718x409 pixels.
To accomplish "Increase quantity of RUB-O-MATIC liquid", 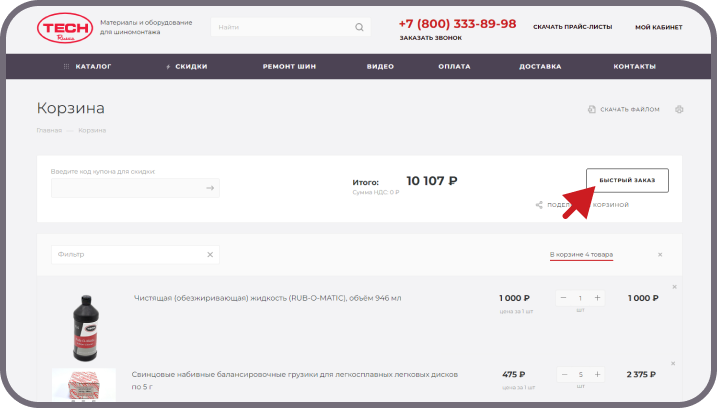I will coord(597,298).
